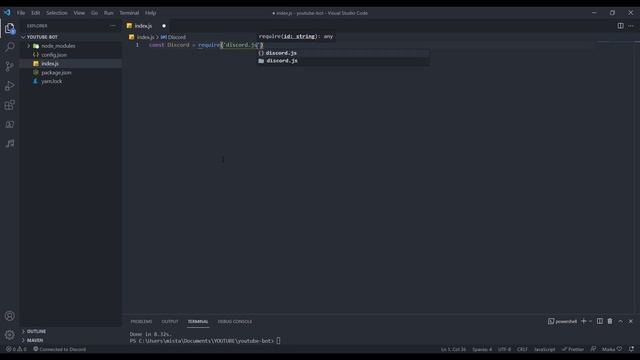The image size is (640, 360).
Task: Open config.json in the explorer
Action: click(x=72, y=55)
